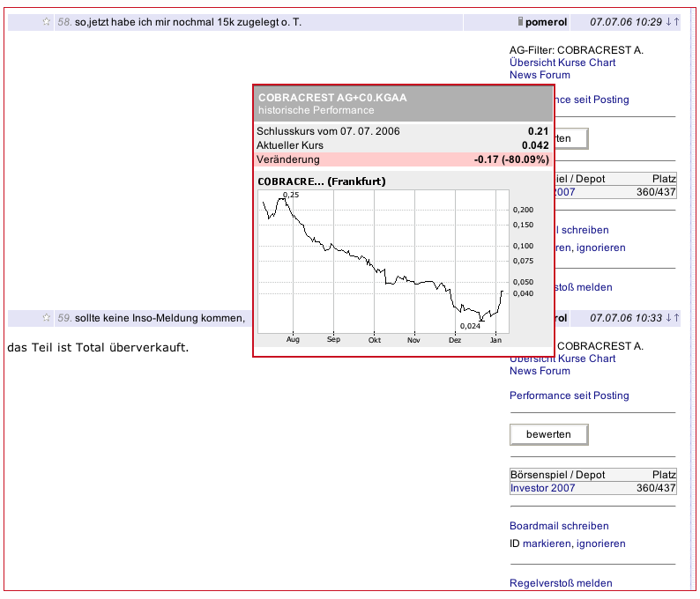Click the 360/437 Platz value in post 59

656,488
